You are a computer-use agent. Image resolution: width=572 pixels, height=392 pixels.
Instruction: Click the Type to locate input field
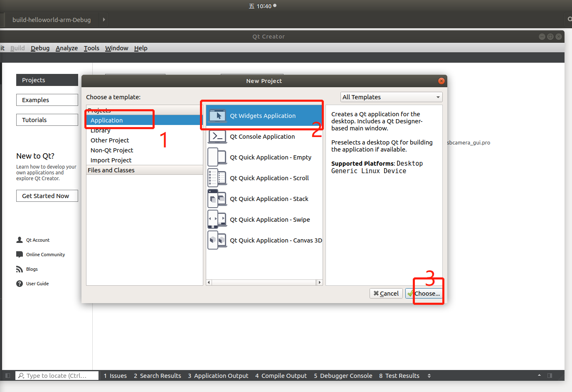click(57, 376)
